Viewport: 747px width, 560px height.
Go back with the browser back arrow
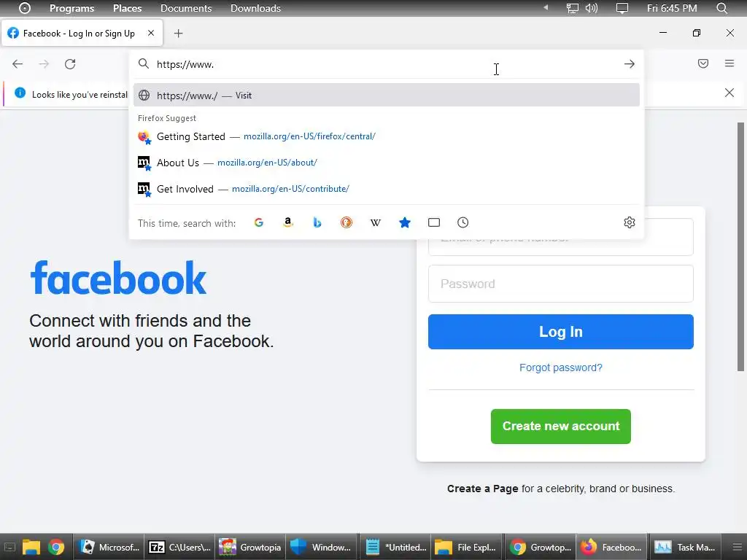pyautogui.click(x=18, y=64)
